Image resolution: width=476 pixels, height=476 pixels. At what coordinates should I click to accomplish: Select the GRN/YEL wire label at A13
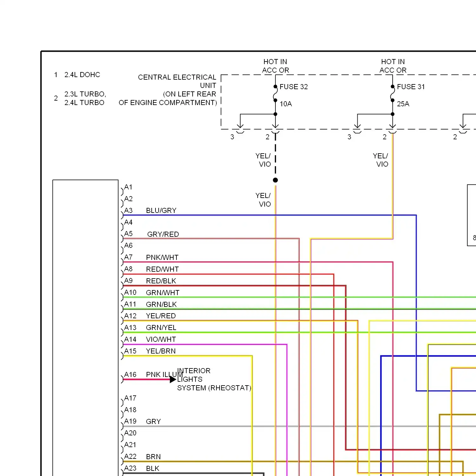click(161, 327)
